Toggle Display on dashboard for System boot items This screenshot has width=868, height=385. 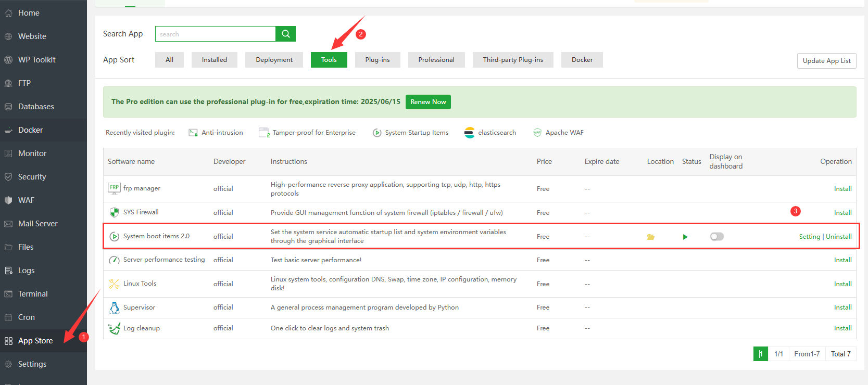tap(717, 237)
